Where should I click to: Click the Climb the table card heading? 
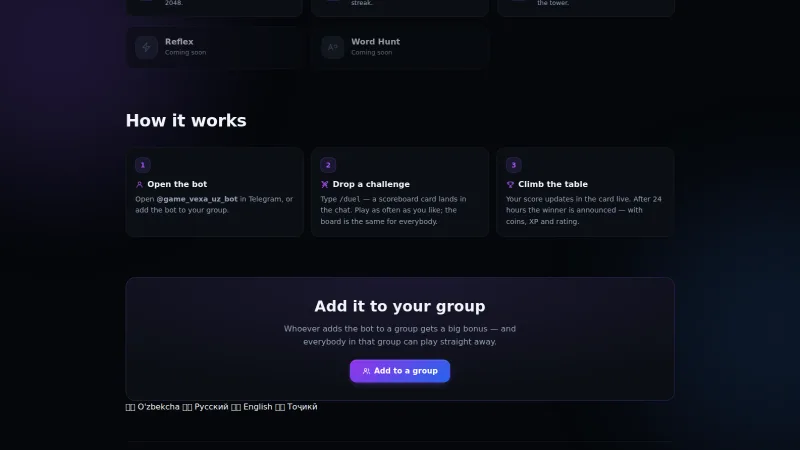pos(553,184)
